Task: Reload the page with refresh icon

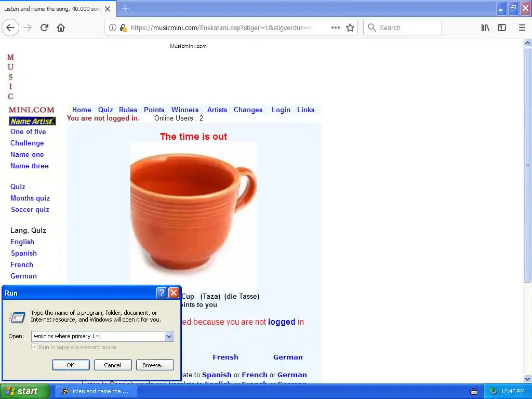Action: (x=44, y=28)
